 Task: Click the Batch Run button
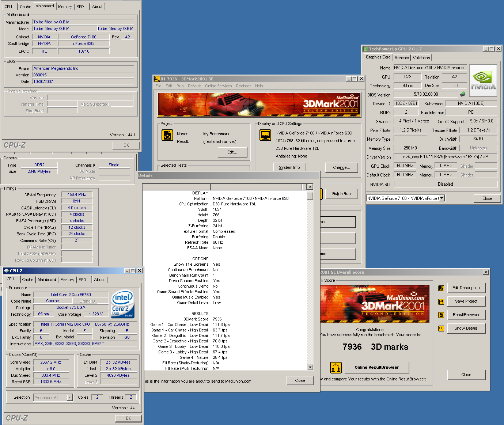coord(341,194)
